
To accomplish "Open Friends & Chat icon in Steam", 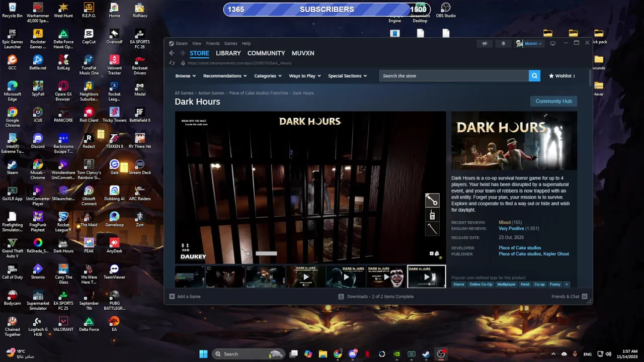I will [x=585, y=297].
